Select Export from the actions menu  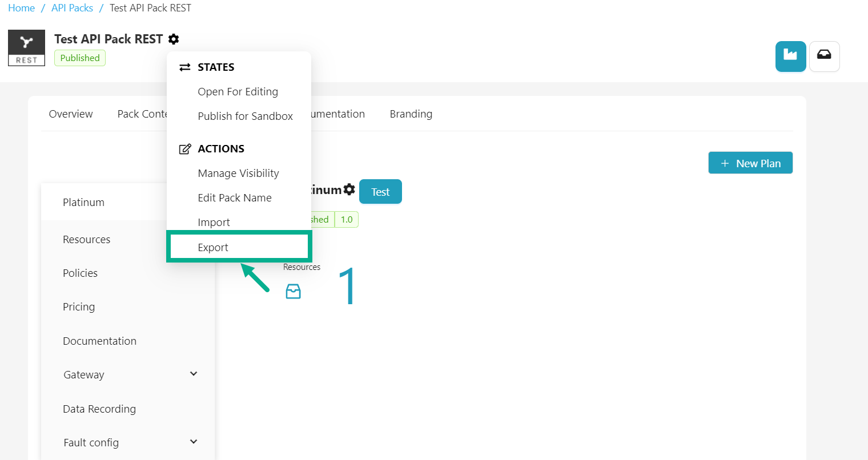pyautogui.click(x=213, y=247)
